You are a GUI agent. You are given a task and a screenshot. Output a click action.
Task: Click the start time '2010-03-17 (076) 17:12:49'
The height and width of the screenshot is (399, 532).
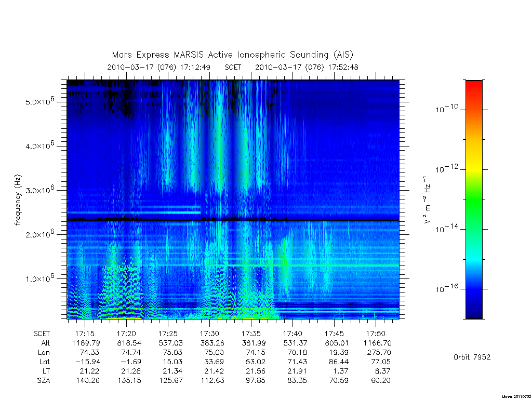pyautogui.click(x=159, y=67)
